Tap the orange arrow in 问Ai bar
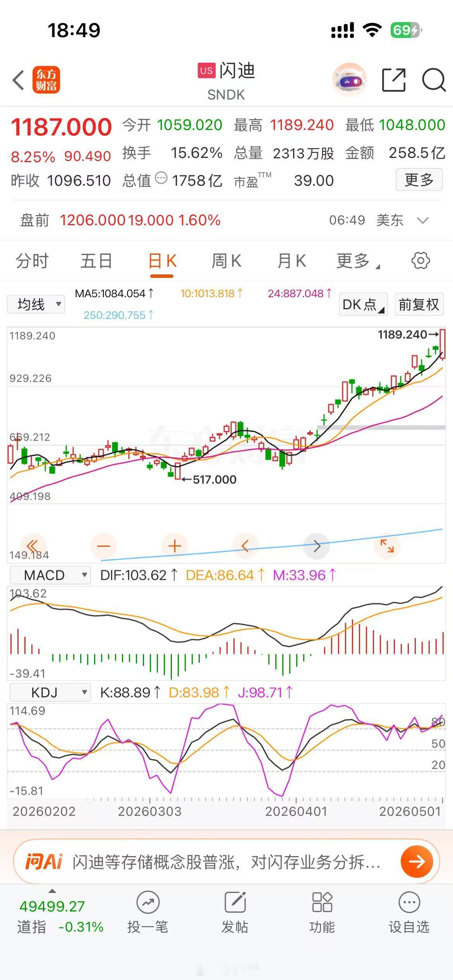453x980 pixels. point(417,862)
